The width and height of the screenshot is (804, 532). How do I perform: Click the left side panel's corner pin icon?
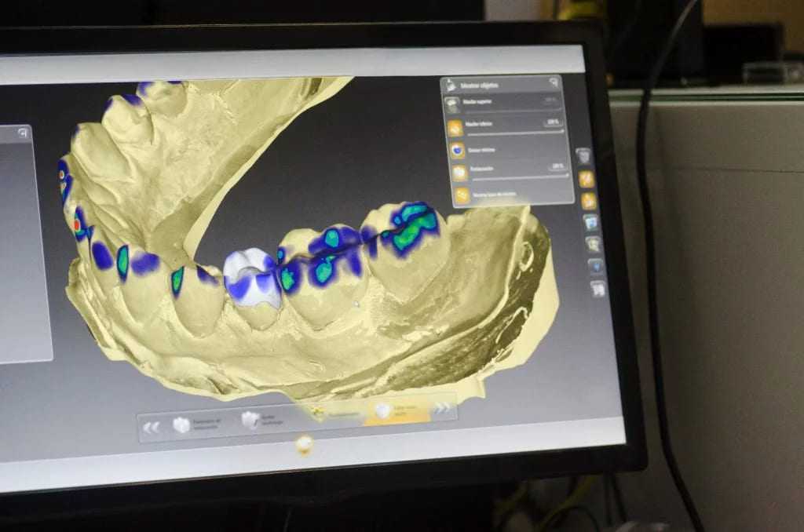23,133
